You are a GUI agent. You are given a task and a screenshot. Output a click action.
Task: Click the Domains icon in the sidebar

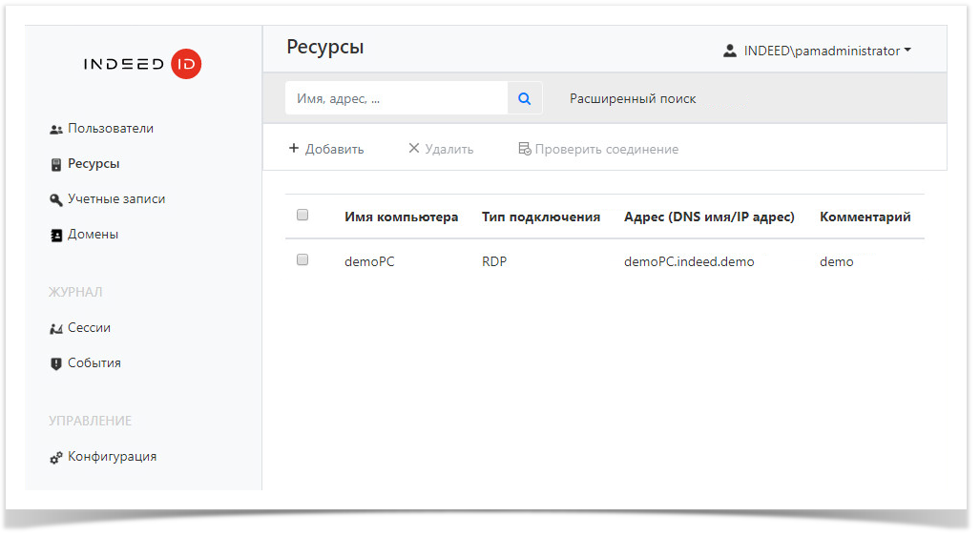click(x=55, y=236)
